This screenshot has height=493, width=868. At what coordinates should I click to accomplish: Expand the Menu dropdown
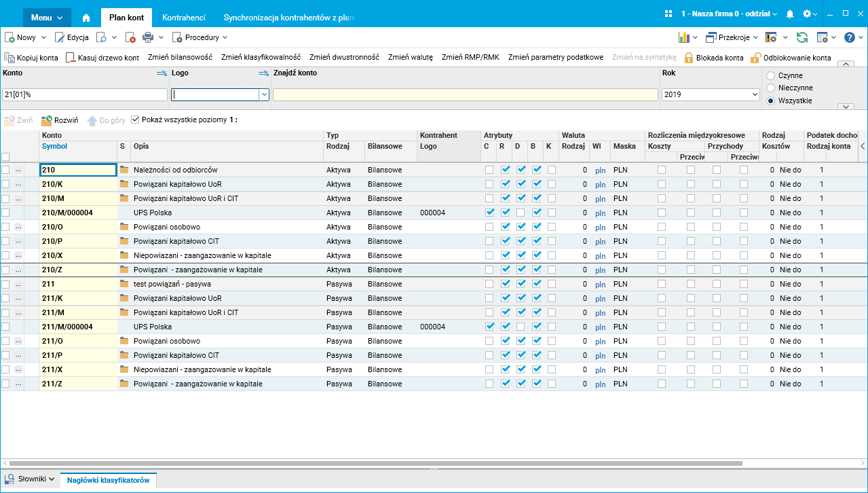point(46,18)
